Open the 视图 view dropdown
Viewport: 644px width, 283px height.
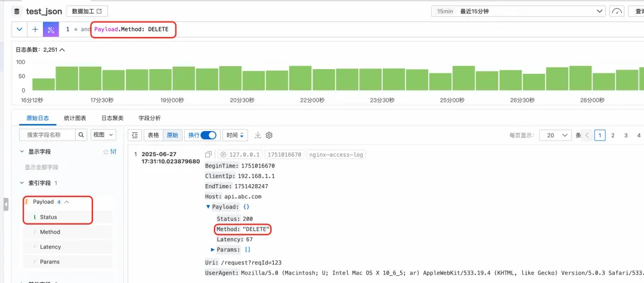pyautogui.click(x=103, y=135)
